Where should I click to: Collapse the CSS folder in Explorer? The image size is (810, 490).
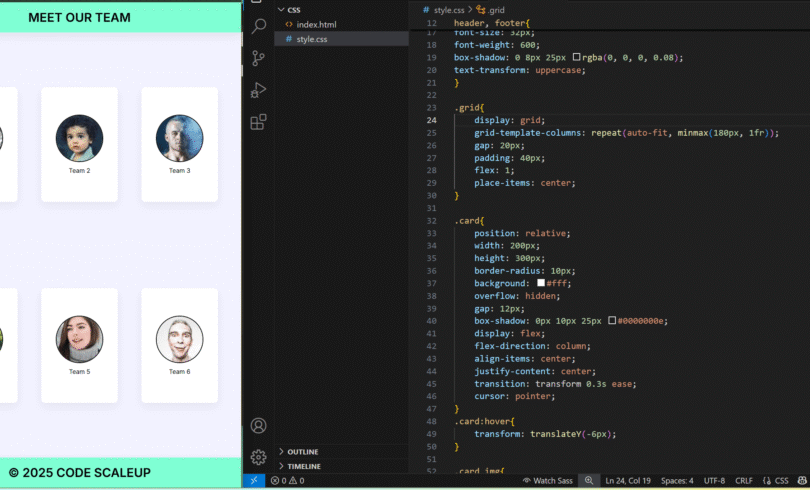click(293, 10)
